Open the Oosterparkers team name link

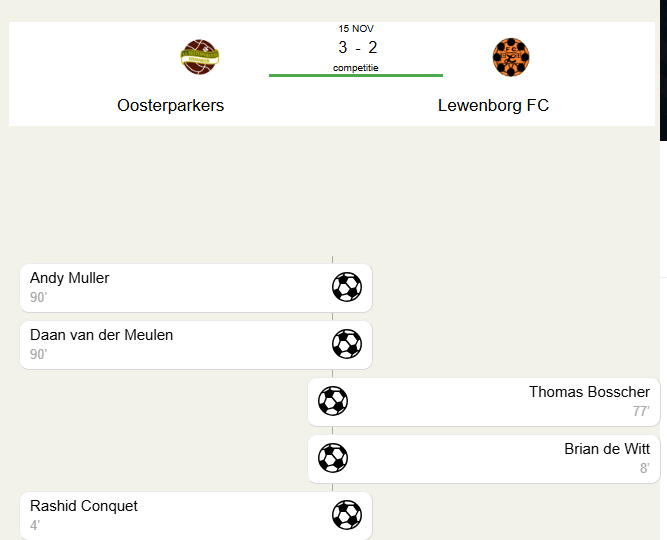pos(170,105)
